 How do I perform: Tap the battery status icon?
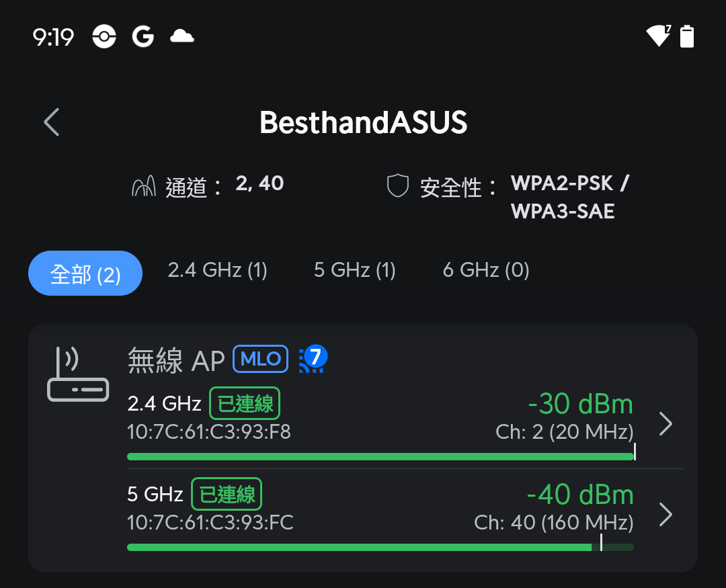[x=686, y=36]
